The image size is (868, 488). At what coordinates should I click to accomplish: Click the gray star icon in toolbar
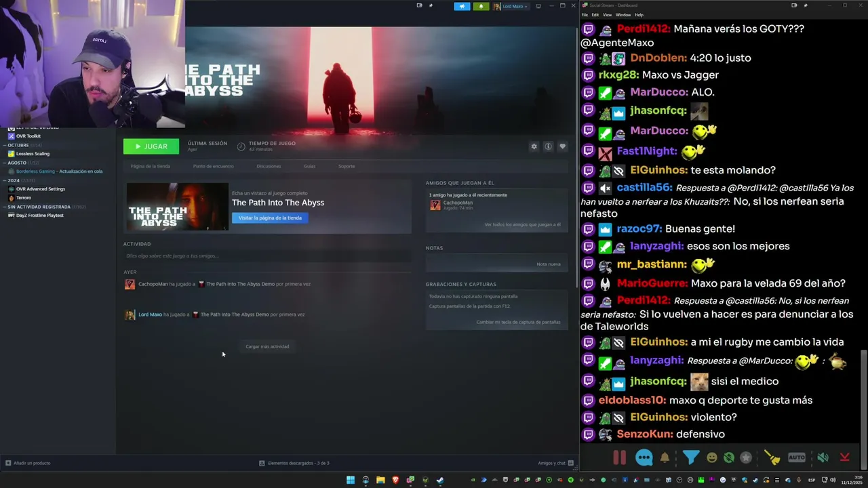point(746,457)
